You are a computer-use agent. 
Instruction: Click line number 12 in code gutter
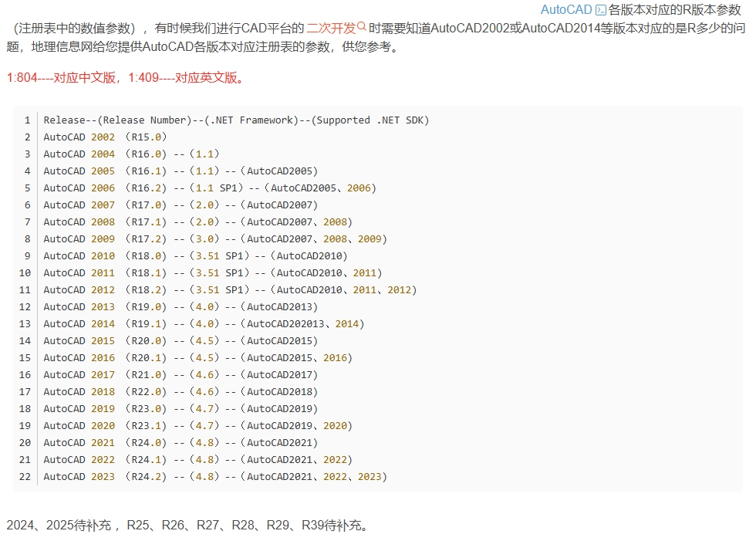coord(25,307)
